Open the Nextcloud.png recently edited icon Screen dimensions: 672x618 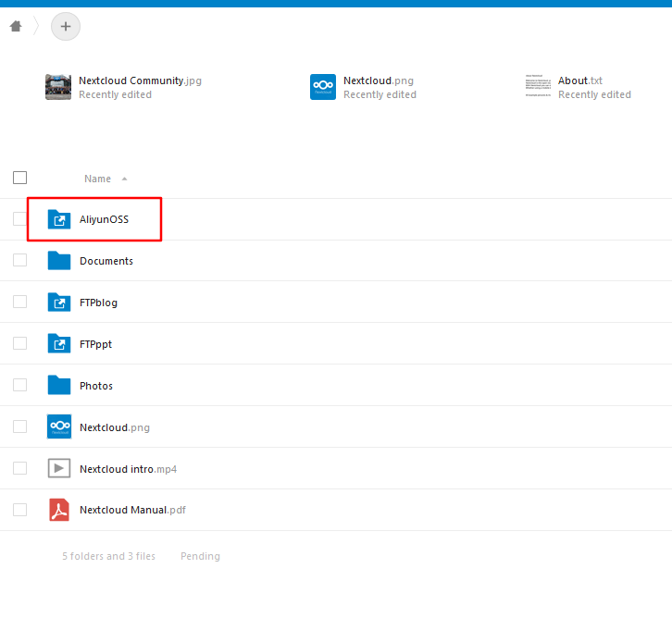coord(323,87)
